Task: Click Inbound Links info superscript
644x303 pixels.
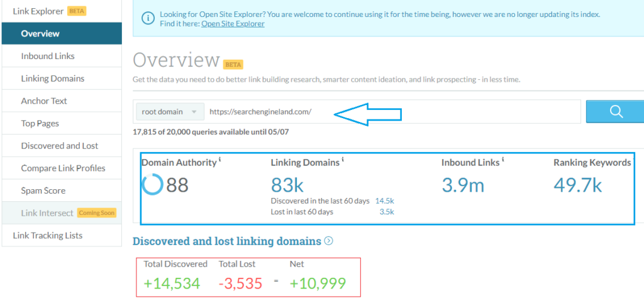Action: tap(502, 160)
